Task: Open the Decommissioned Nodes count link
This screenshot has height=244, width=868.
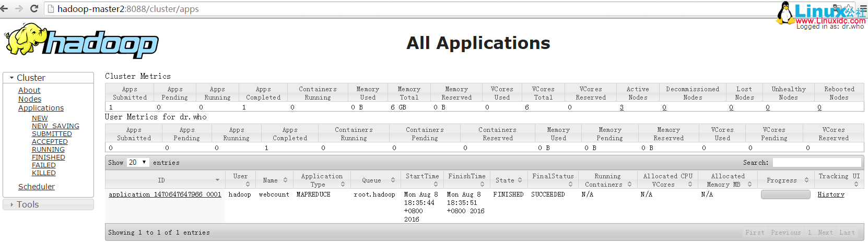Action: (664, 107)
